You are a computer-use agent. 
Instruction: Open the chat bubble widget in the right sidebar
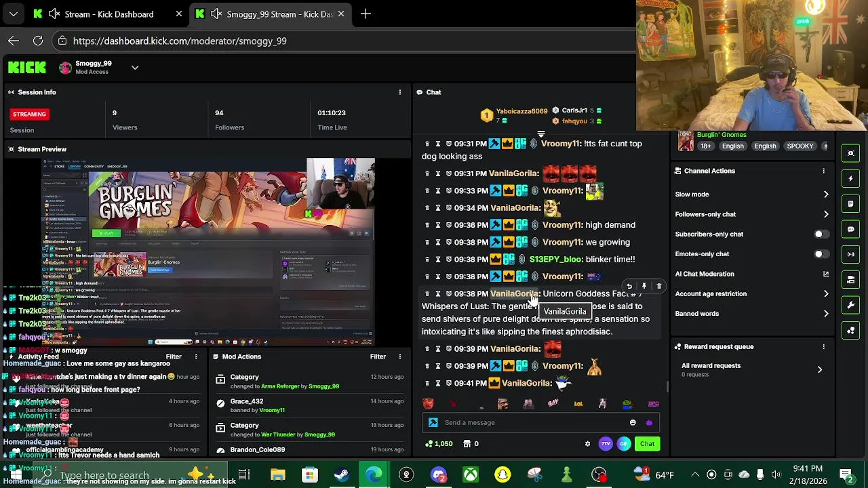[x=851, y=229]
